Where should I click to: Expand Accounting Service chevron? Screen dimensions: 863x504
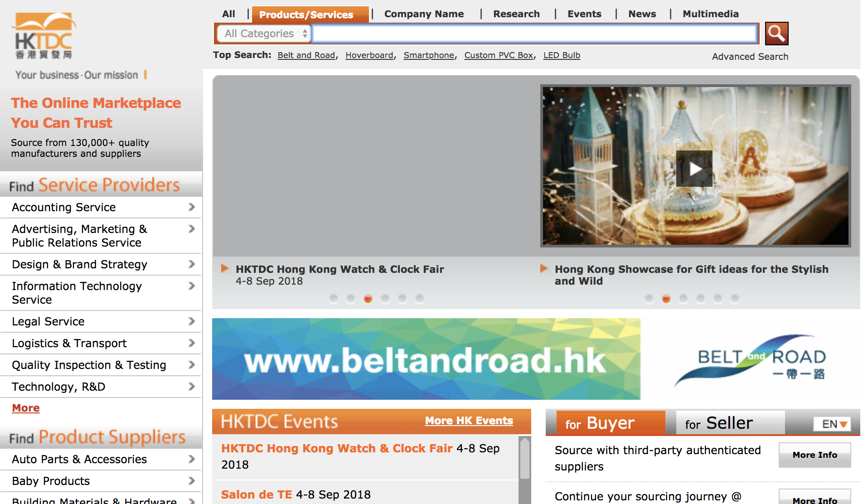(x=191, y=207)
